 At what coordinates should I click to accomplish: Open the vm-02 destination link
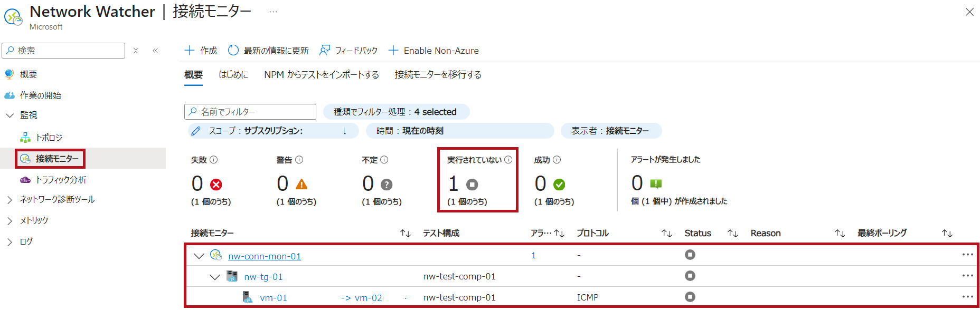click(369, 298)
